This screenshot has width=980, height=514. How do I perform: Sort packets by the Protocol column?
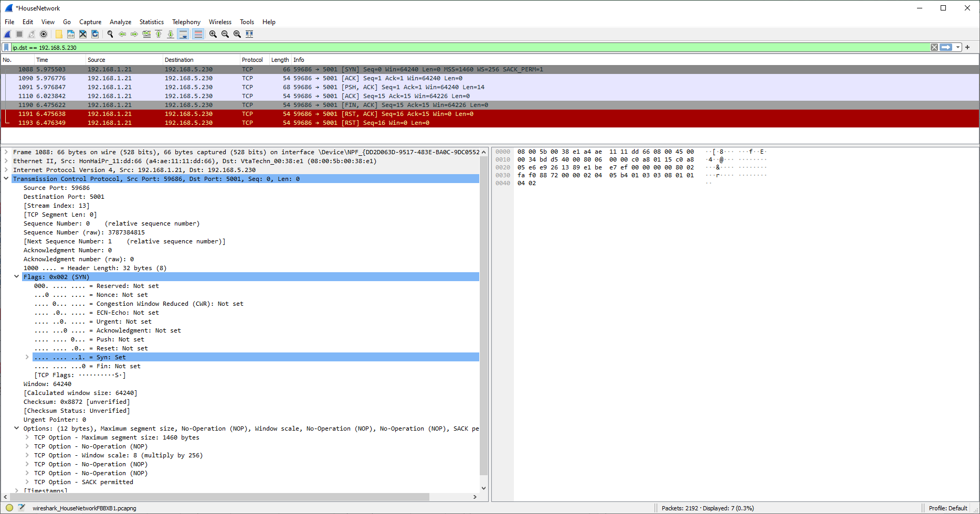(255, 60)
